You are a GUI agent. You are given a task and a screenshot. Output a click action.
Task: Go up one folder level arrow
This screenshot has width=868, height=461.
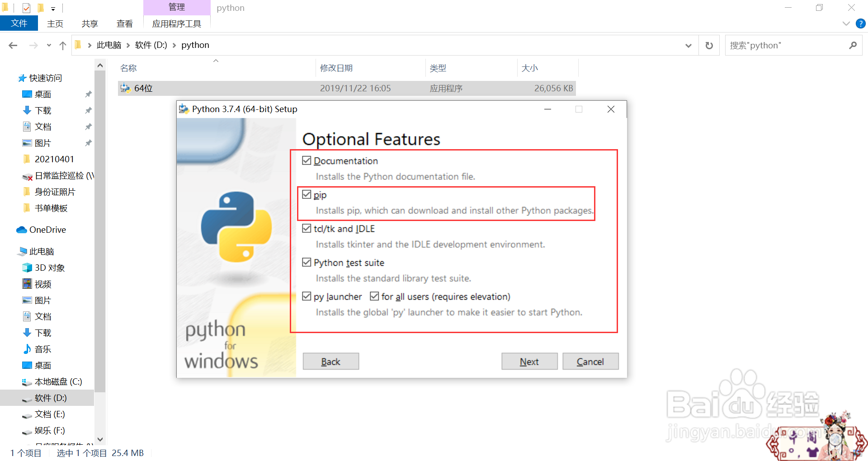point(63,45)
